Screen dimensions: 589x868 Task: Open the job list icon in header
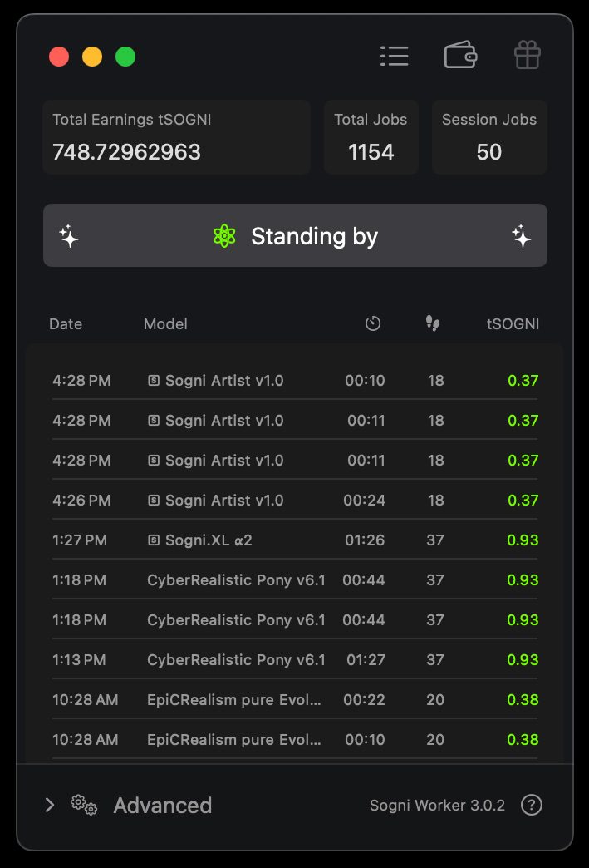pyautogui.click(x=394, y=56)
